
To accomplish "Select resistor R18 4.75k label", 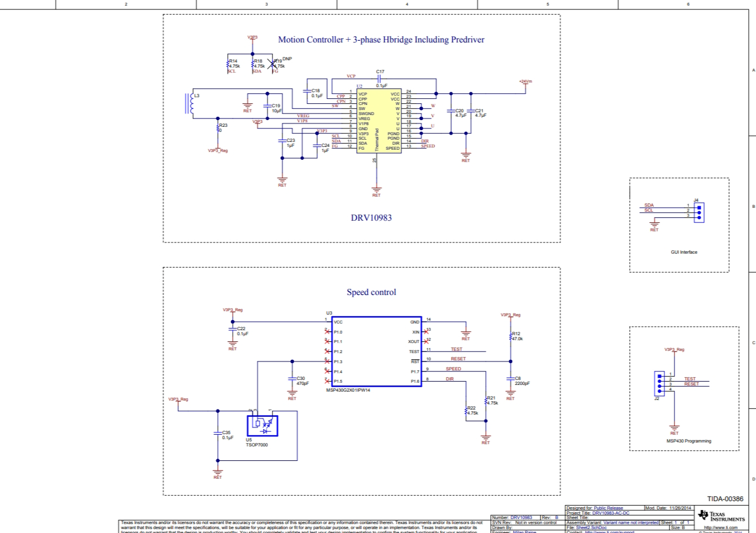I will tap(259, 64).
